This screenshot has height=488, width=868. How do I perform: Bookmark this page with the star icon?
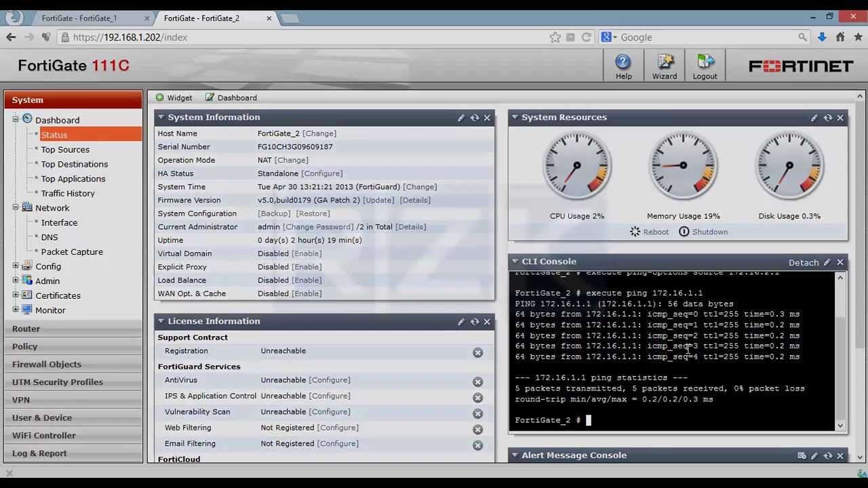point(555,37)
